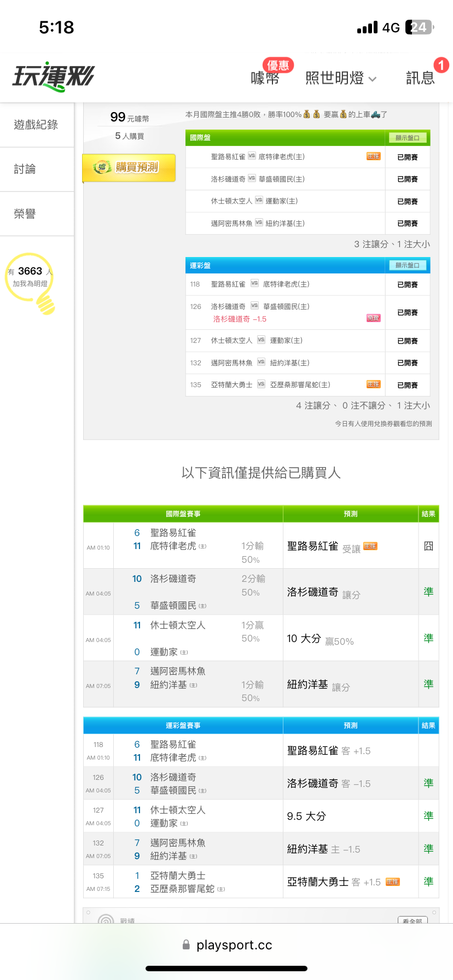The height and width of the screenshot is (980, 453).
Task: Tap 囧 result for 聖路易紅雀 受讓
Action: (428, 546)
